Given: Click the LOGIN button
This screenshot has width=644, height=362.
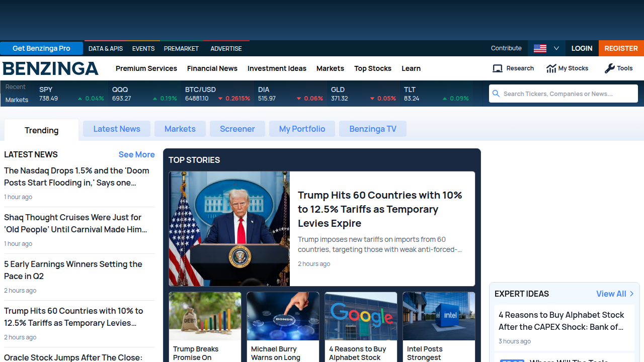Looking at the screenshot, I should pyautogui.click(x=582, y=48).
